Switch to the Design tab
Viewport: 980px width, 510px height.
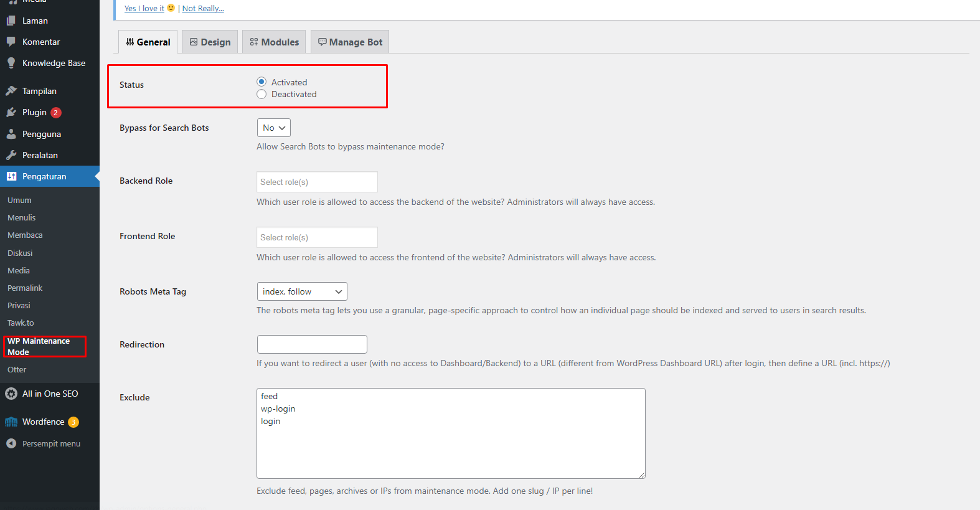(210, 42)
